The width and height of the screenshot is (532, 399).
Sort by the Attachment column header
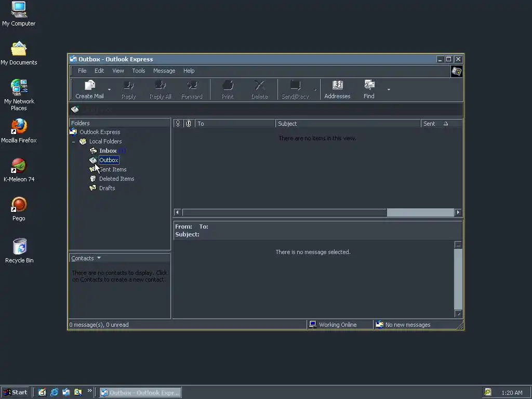[189, 124]
